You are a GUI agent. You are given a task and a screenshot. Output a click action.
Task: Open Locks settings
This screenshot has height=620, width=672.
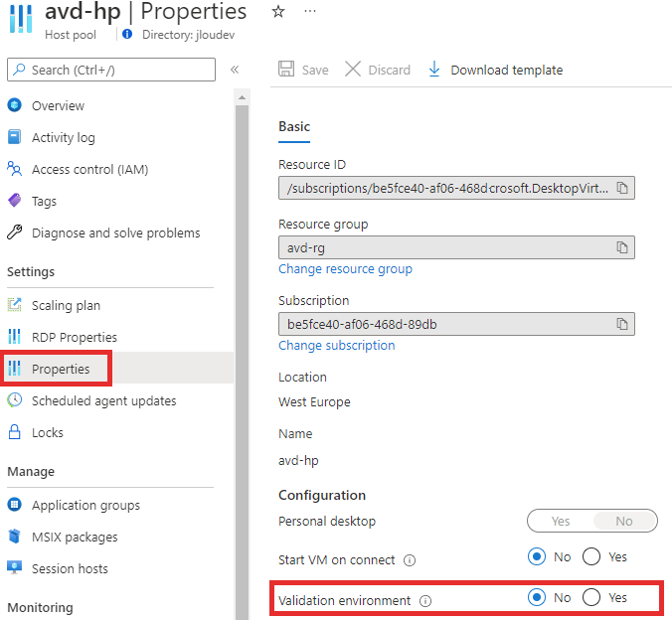pos(47,432)
